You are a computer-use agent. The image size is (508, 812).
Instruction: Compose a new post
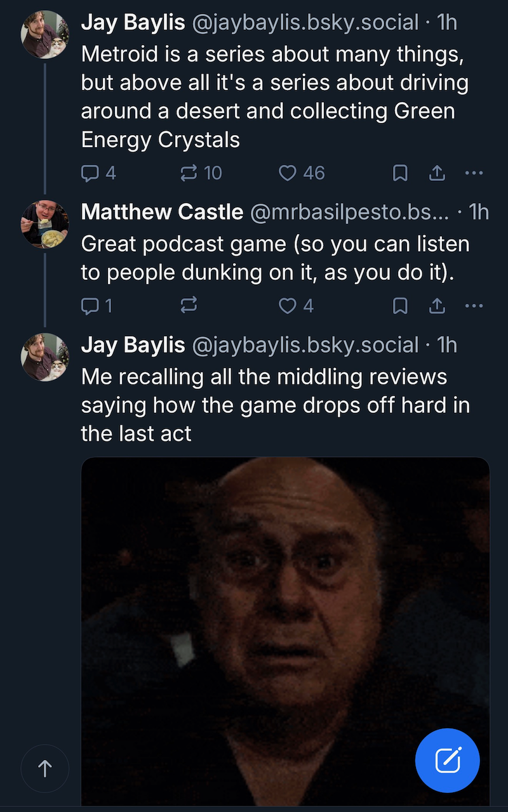447,760
